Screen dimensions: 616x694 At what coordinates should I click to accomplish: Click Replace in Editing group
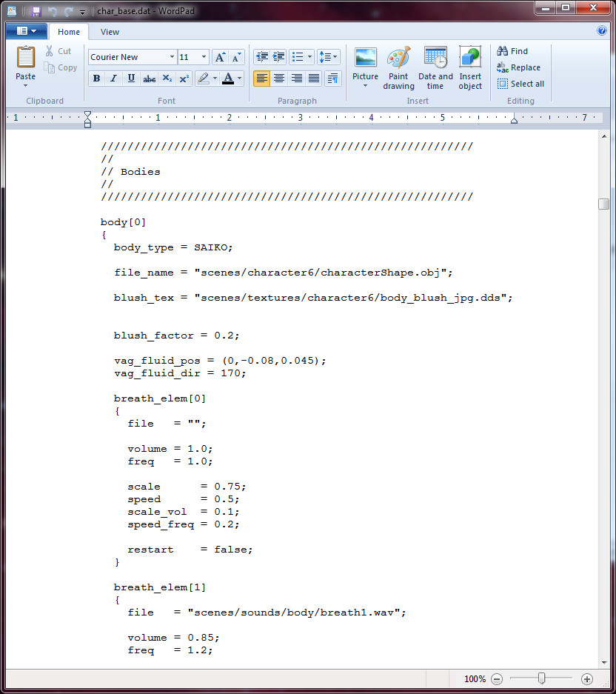(x=519, y=67)
